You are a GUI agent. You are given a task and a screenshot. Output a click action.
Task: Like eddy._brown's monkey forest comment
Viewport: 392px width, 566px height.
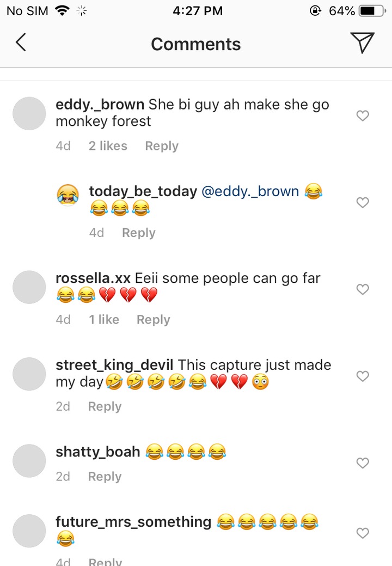[x=363, y=115]
